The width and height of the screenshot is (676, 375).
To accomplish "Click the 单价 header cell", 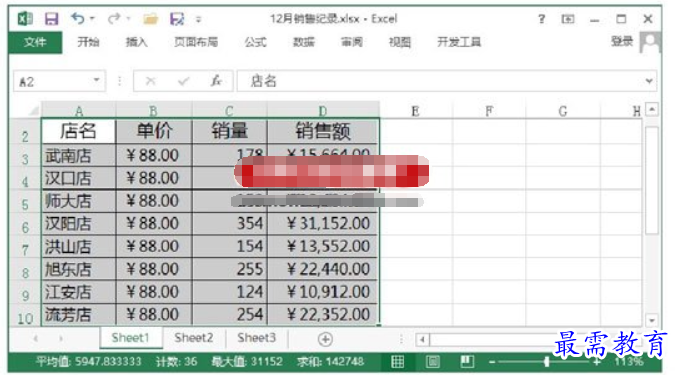I will 154,131.
